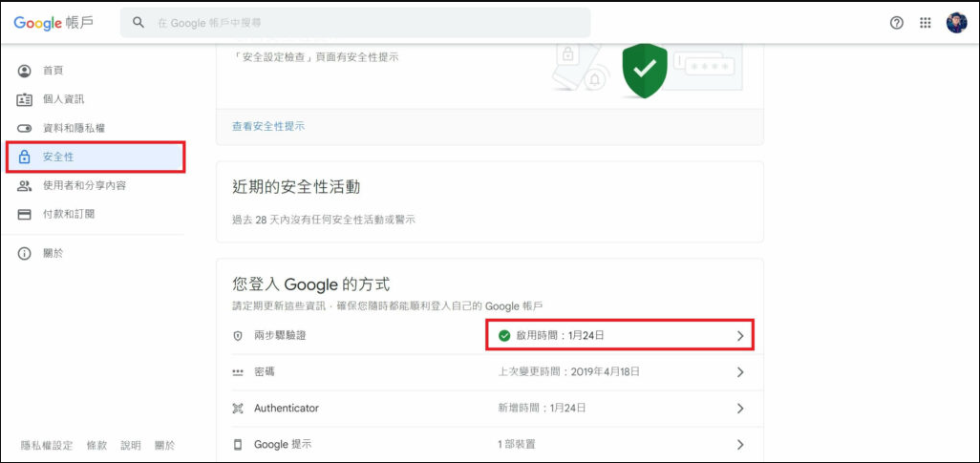Expand the 密碼 chevron arrow

[x=740, y=372]
